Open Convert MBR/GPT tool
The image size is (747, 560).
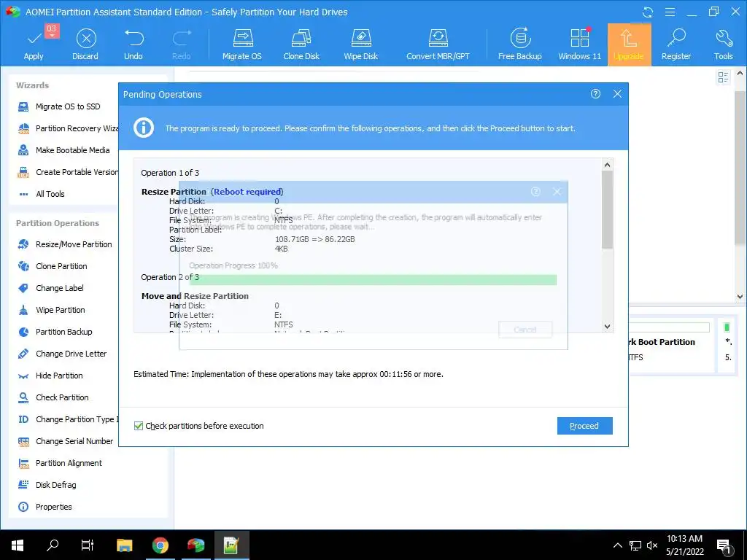pyautogui.click(x=438, y=44)
